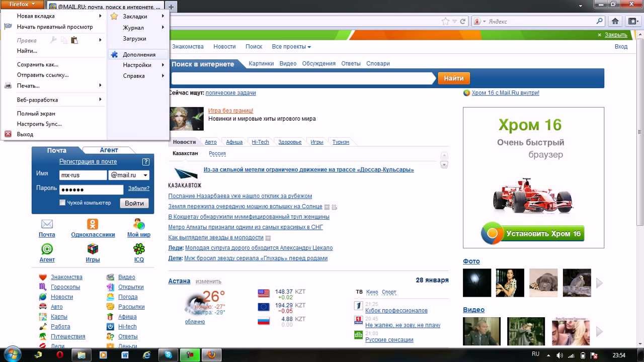Open ICQ flower icon
Viewport: 644px width, 362px height.
coord(139,249)
